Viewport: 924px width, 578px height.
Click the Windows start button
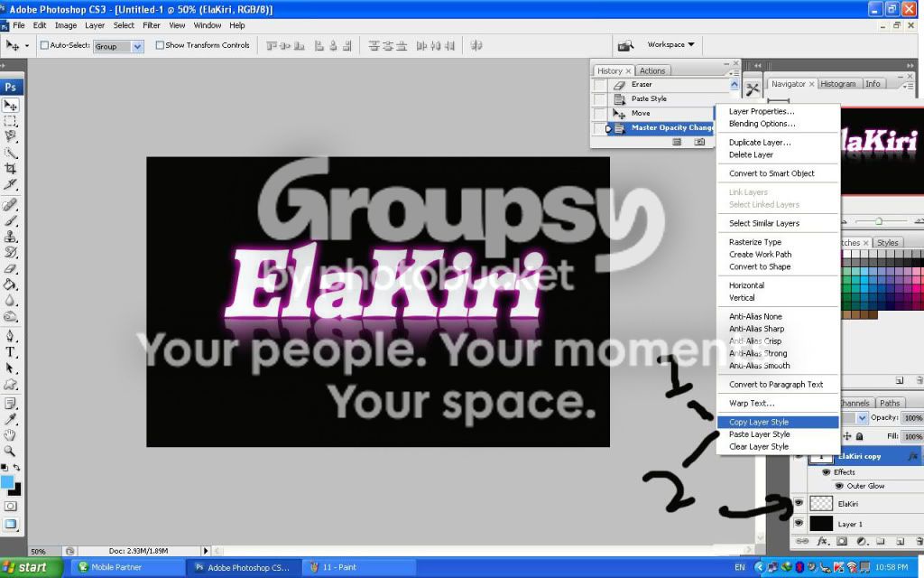(31, 567)
